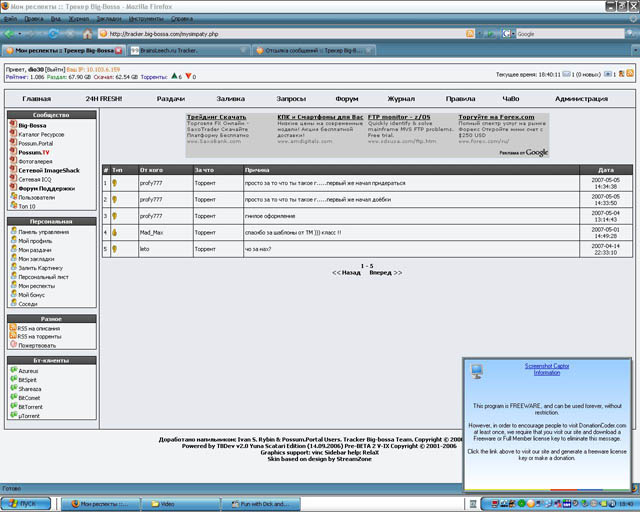Click the icon beside Big-Bossa sidebar link
Viewport: 640px width, 512px height.
pos(13,124)
